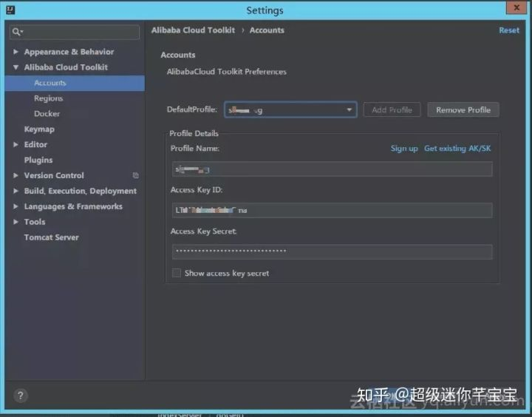Click the Sign up link
This screenshot has width=532, height=417.
coord(404,149)
